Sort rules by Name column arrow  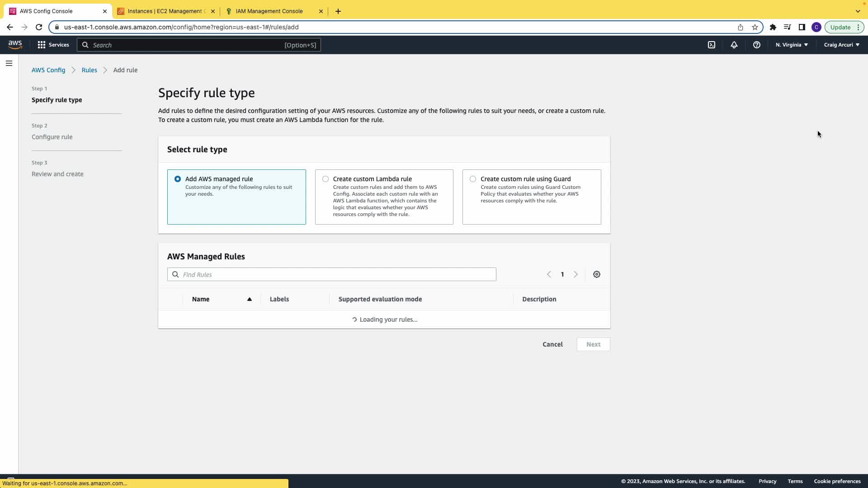(249, 299)
